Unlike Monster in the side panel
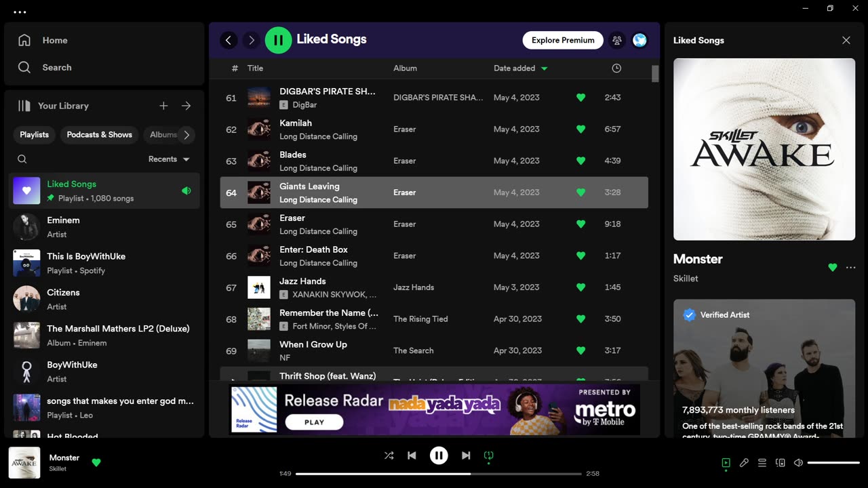 (833, 268)
